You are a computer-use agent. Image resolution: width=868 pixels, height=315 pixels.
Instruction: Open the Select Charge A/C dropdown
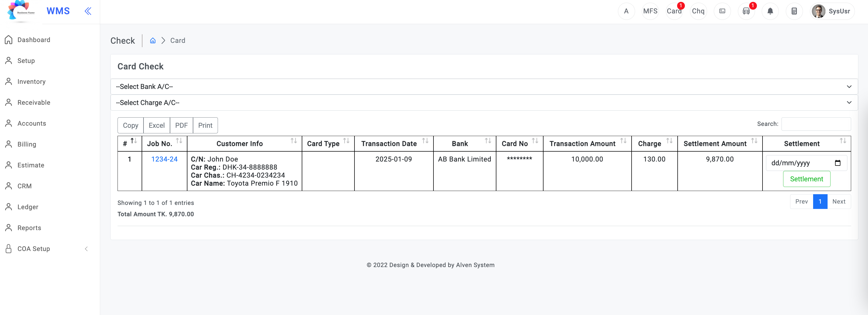point(484,103)
